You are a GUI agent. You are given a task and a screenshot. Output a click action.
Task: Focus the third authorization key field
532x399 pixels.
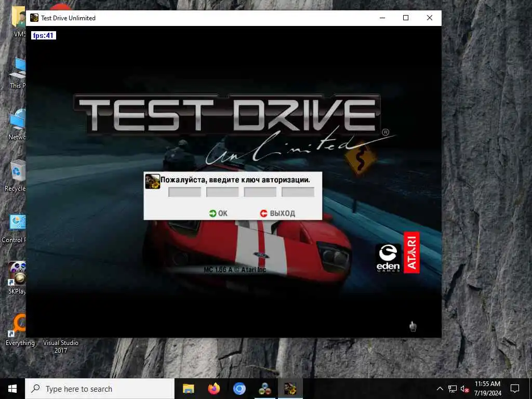click(260, 192)
